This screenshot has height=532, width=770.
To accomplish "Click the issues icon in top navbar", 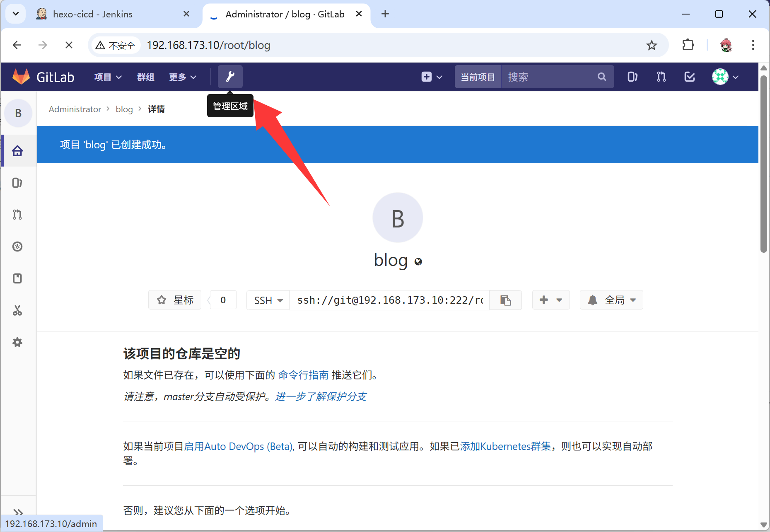I will (632, 77).
